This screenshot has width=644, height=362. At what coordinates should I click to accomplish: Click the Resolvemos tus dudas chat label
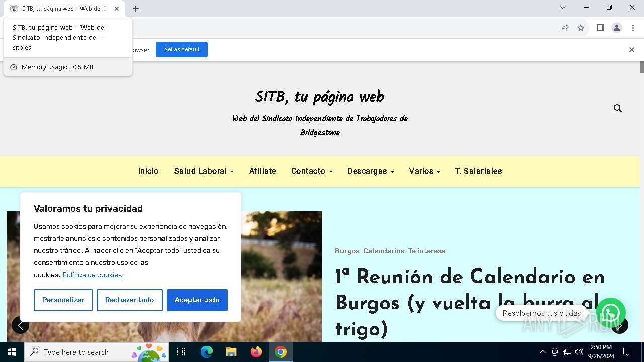[x=541, y=313]
